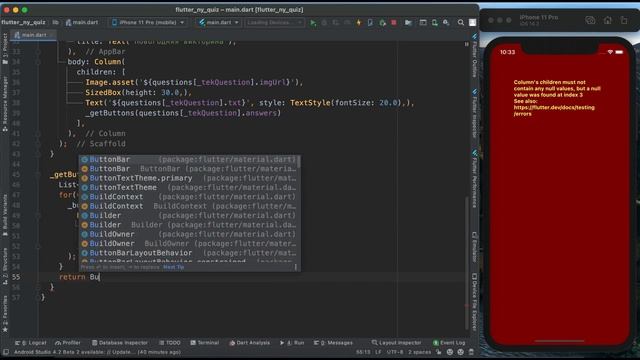The height and width of the screenshot is (360, 640).
Task: Choose first BuildContext suggestion
Action: point(189,197)
